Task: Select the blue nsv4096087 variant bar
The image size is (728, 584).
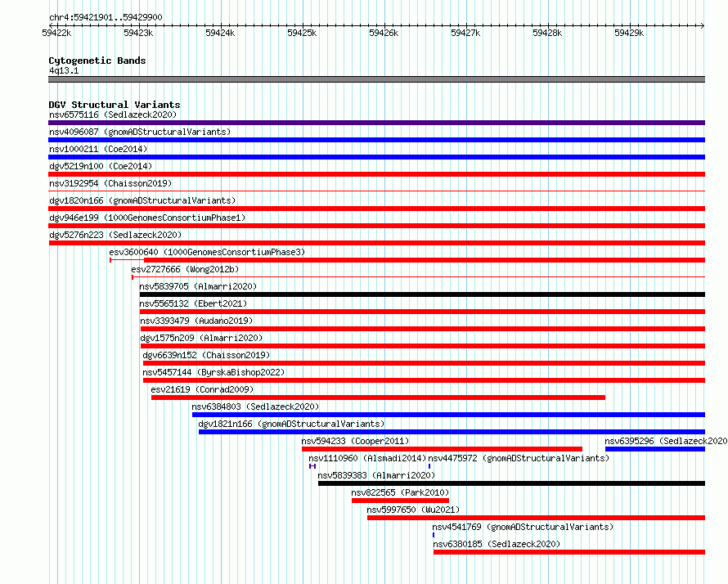Action: pos(376,140)
